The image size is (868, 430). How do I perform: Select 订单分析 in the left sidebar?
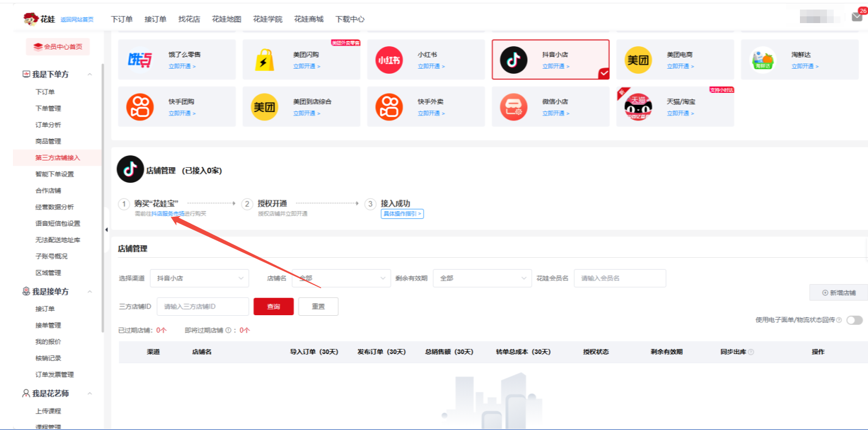click(x=48, y=125)
